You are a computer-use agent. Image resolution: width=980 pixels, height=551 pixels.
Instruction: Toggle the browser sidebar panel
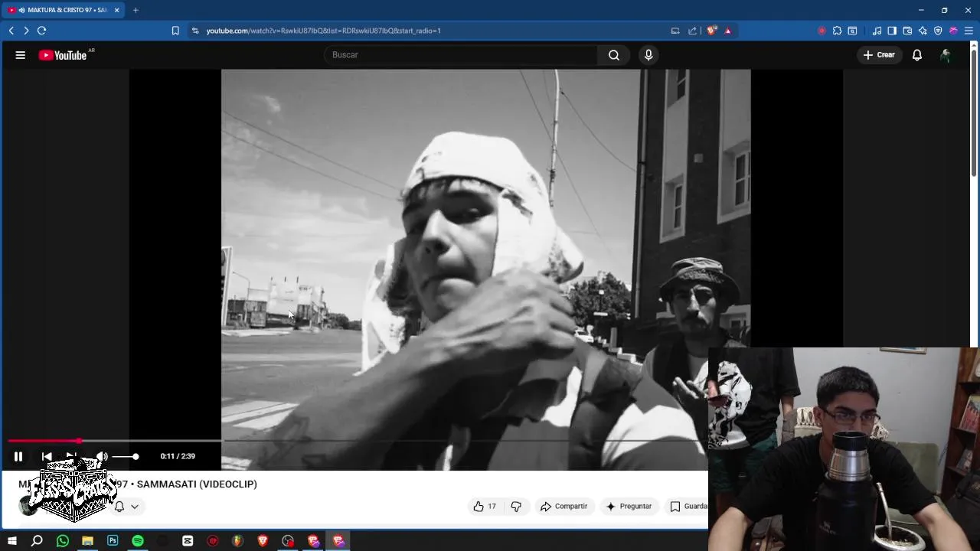(892, 31)
